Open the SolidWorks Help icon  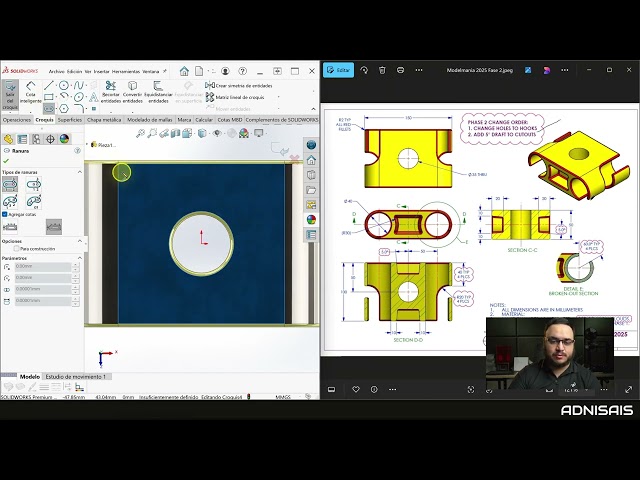point(242,71)
